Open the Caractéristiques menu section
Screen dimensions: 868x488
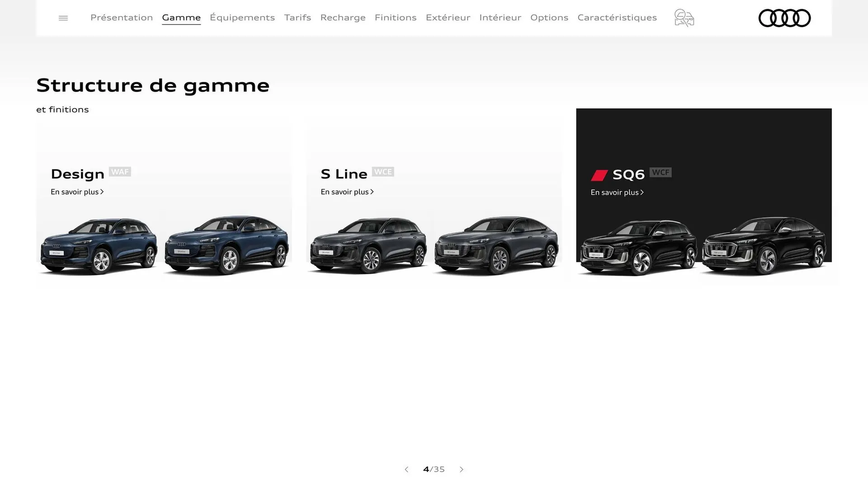pos(617,18)
